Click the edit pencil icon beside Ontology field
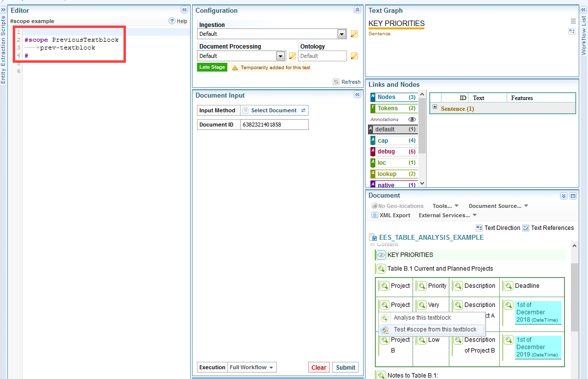Viewport: 588px width, 379px height. [354, 56]
